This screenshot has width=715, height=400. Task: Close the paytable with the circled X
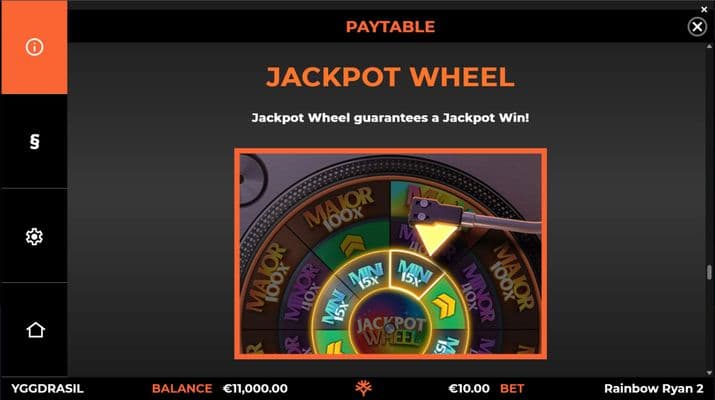click(x=697, y=26)
